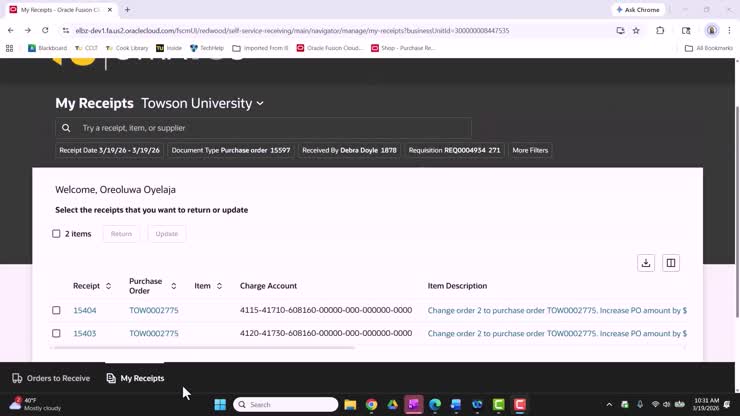
Task: Click the receipt, item, or supplier search field
Action: 263,128
